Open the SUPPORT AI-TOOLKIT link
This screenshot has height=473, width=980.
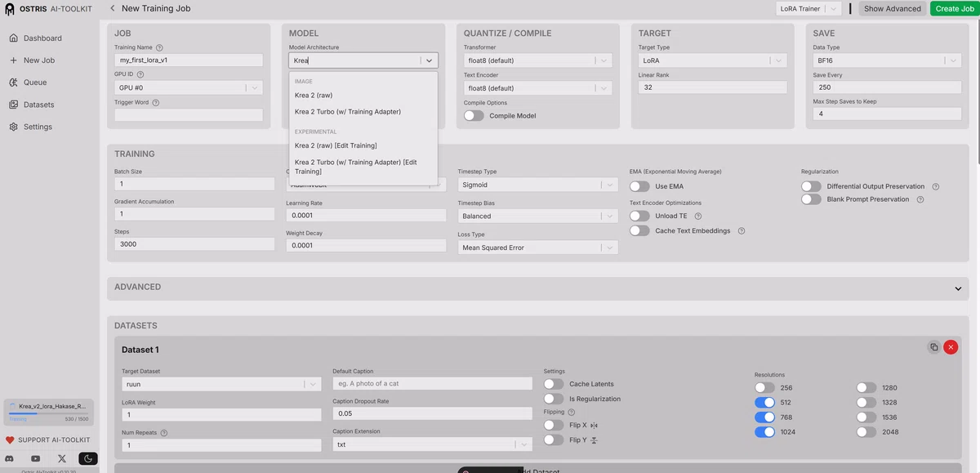pyautogui.click(x=52, y=440)
